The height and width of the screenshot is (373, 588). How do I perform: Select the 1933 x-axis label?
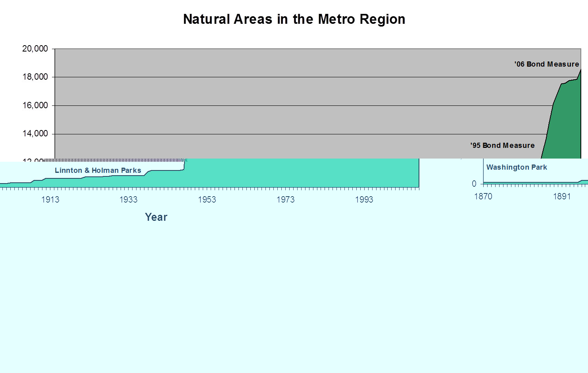[129, 200]
